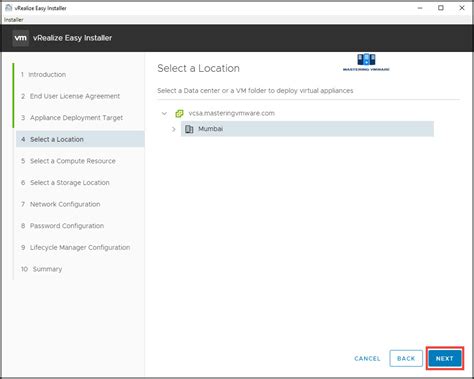Screen dimensions: 474x379
Task: Select the Select a Compute Resource step
Action: coord(73,161)
